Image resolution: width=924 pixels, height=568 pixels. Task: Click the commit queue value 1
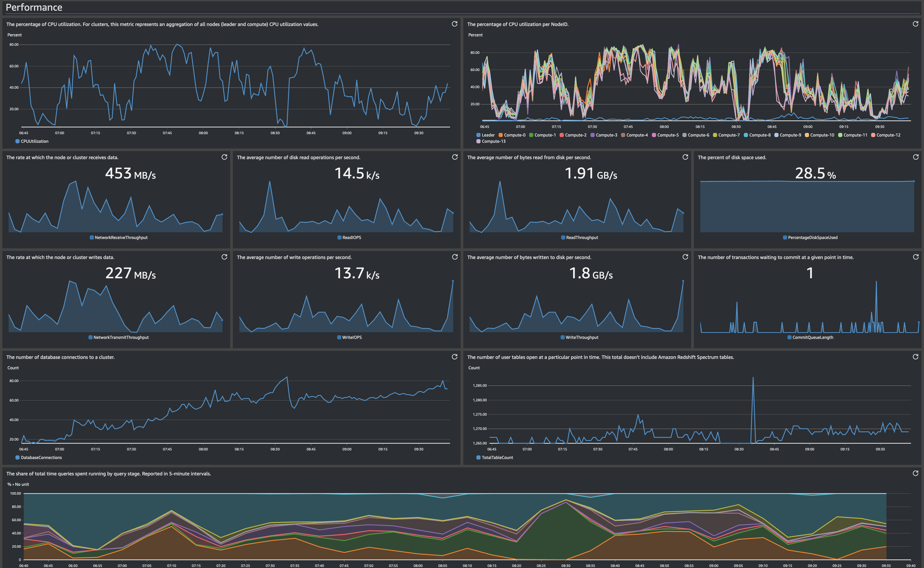(810, 273)
